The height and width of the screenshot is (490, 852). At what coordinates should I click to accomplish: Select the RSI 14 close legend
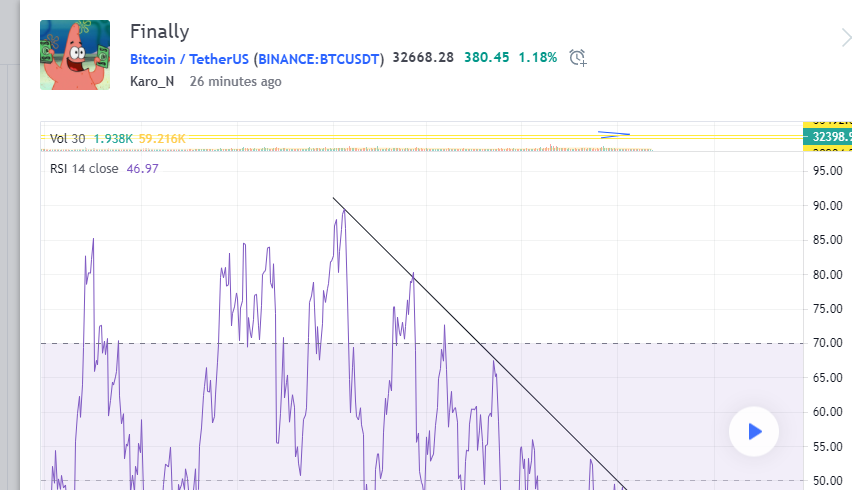(x=84, y=168)
